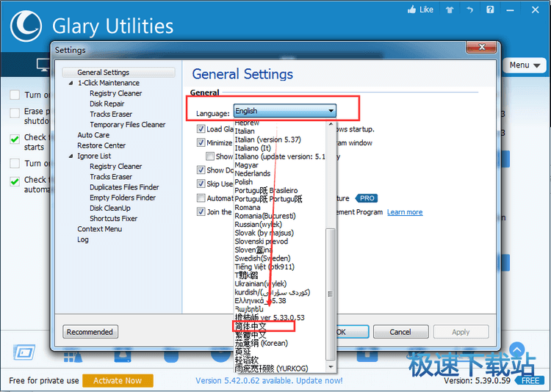Screen dimensions: 551x392
Task: Click the language list scroll down arrow
Action: click(x=331, y=368)
